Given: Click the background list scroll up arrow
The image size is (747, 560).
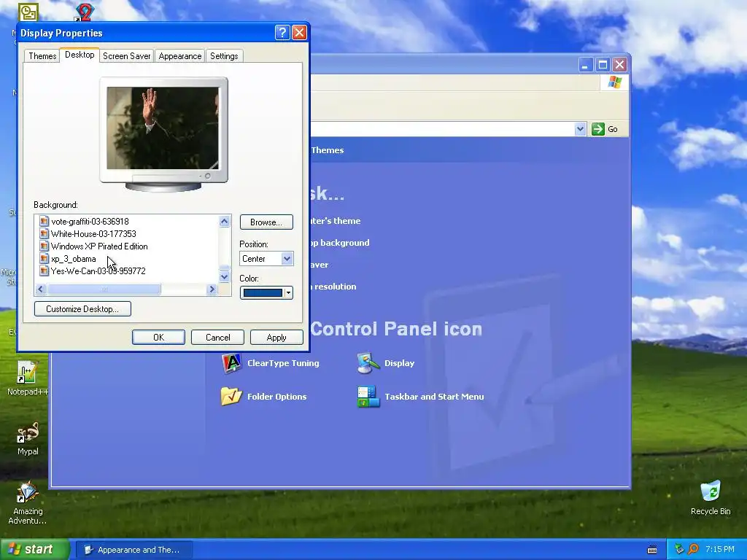Looking at the screenshot, I should 225,221.
